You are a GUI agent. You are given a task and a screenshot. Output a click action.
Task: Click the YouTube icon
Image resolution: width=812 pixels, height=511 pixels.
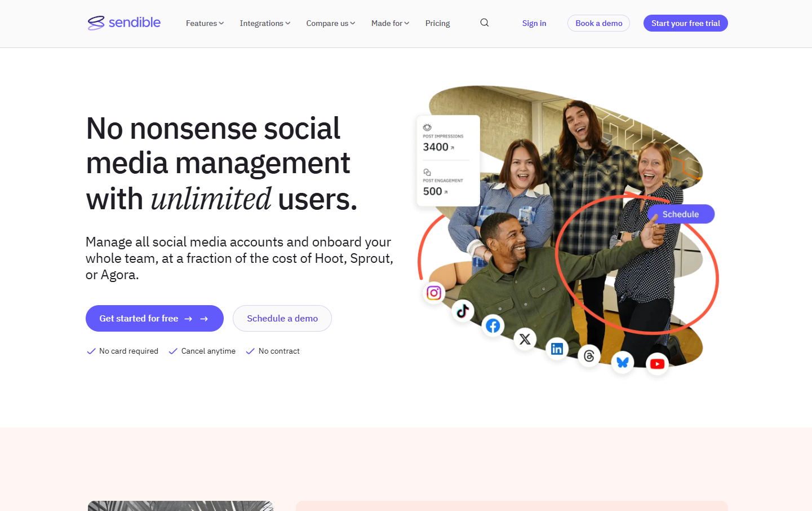657,364
